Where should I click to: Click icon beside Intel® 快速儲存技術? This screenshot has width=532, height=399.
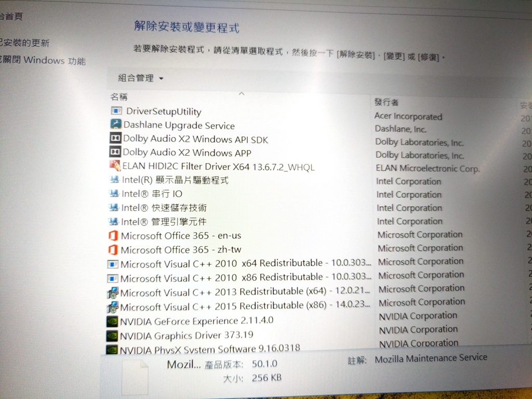[x=114, y=207]
